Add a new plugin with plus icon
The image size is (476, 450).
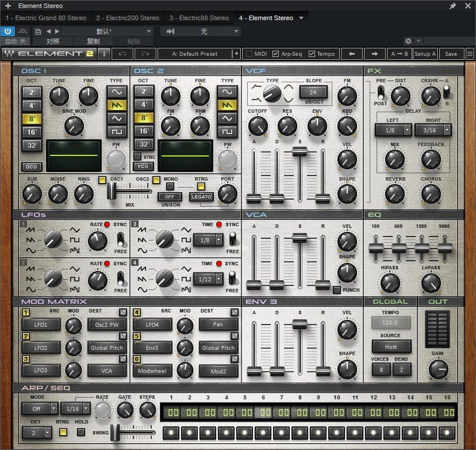click(8, 6)
